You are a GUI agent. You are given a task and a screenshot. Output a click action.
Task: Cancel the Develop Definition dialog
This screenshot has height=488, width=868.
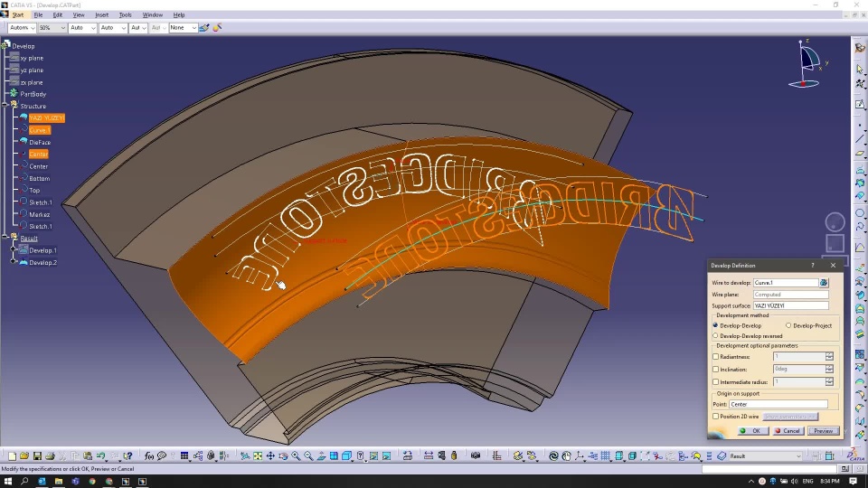(788, 431)
